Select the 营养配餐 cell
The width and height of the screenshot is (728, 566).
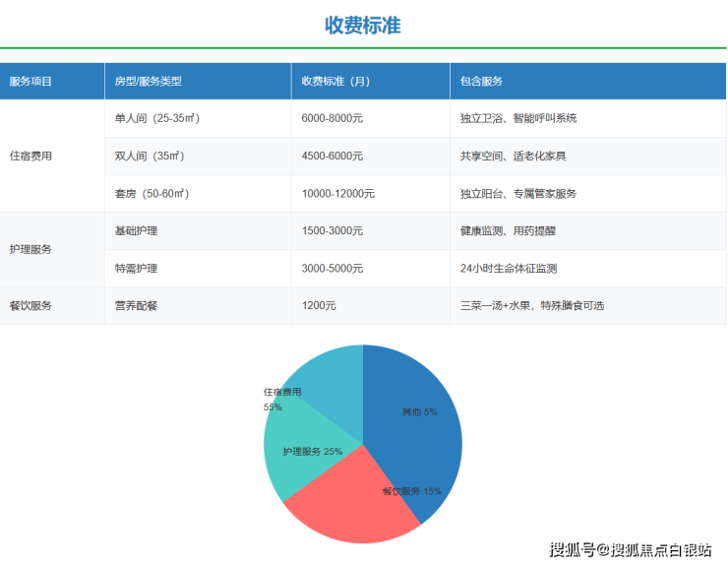pyautogui.click(x=136, y=306)
